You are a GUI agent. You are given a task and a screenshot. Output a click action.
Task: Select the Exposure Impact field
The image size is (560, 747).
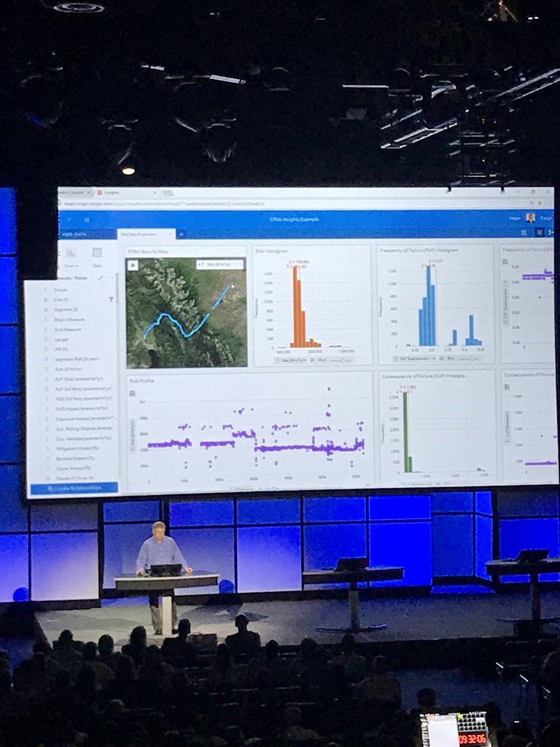84,418
